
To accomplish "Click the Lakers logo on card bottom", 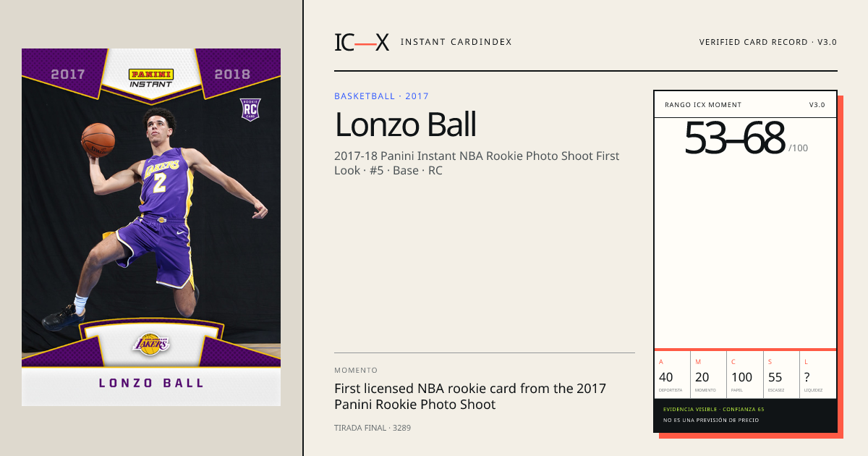I will (x=150, y=343).
